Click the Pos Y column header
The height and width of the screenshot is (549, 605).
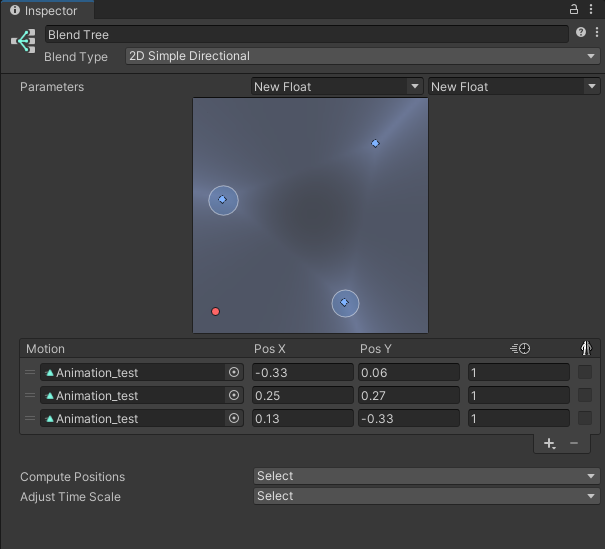point(375,349)
